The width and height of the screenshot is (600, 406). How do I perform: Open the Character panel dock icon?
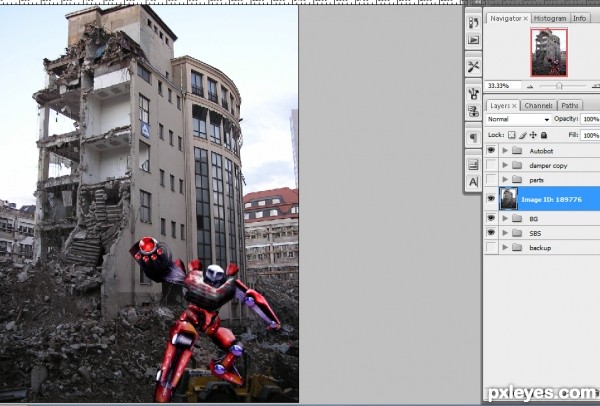click(x=473, y=182)
